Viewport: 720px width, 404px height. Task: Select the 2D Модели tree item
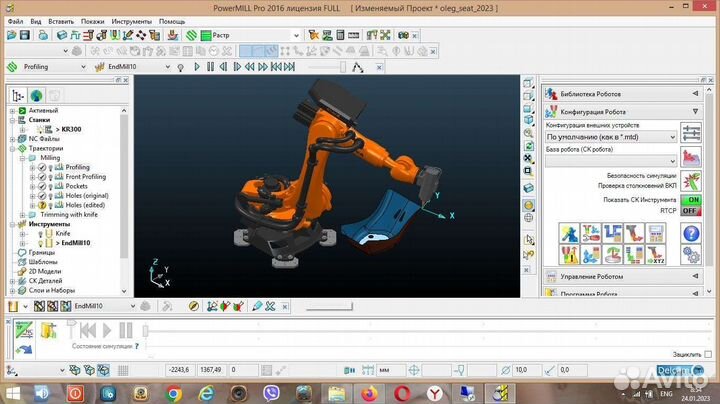tap(45, 271)
